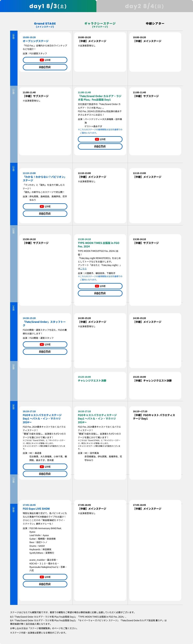
Task: Open YouTube LIVE for 12:10-13:00 Pavilion stage
Action: coord(45,206)
